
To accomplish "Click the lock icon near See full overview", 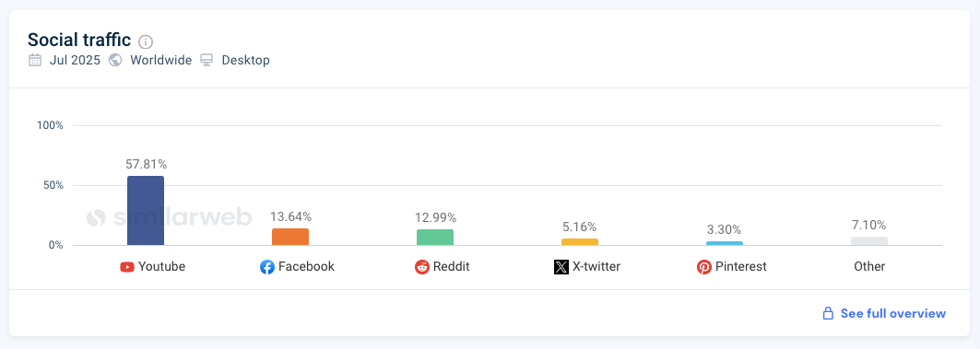I will [828, 313].
